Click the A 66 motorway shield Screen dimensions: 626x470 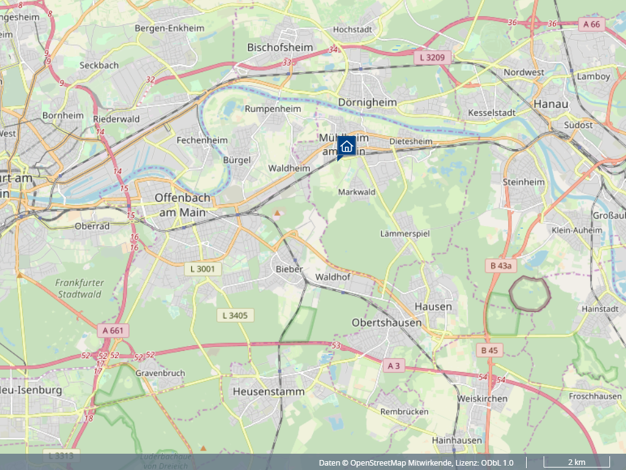pos(592,24)
